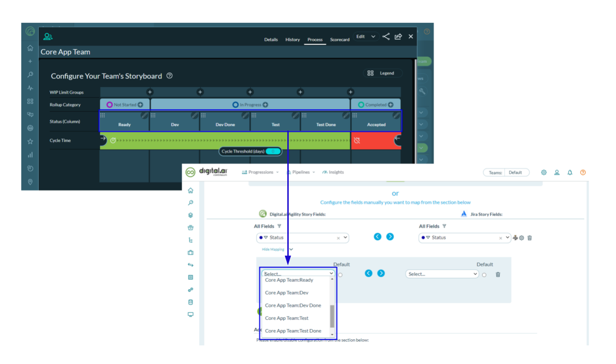Toggle the Cycle Threshold (days) switch
Viewport: 616px width, 364px height.
(x=273, y=151)
